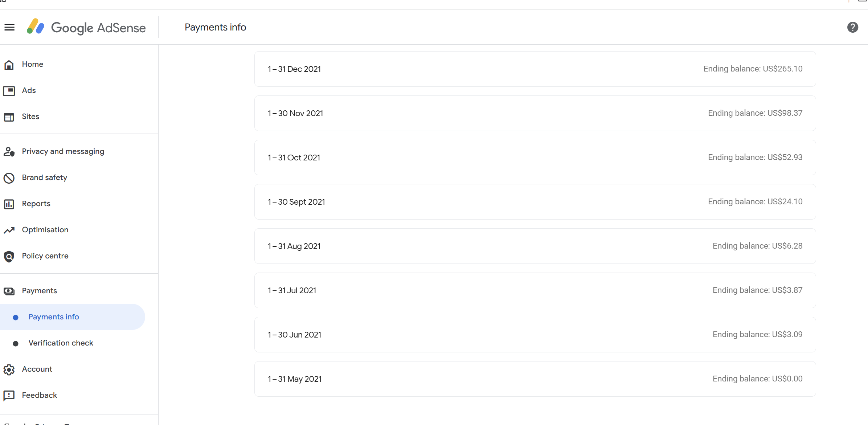
Task: Open the help question mark icon
Action: [852, 27]
